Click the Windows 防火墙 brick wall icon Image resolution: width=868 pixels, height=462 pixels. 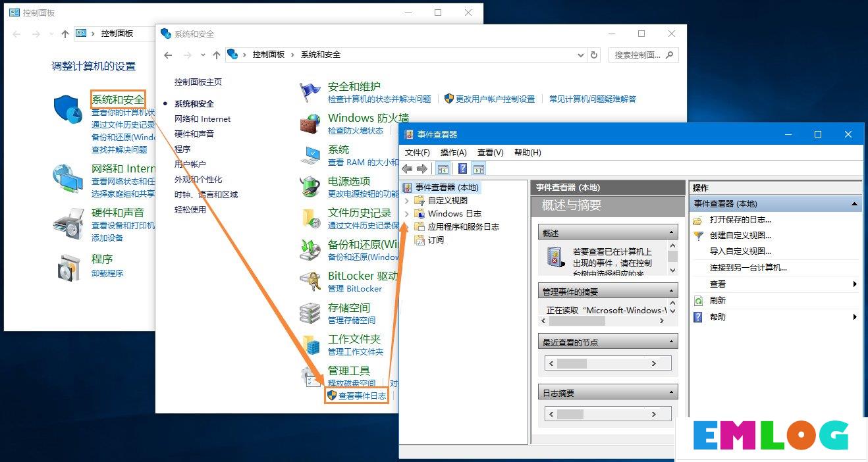pos(310,124)
